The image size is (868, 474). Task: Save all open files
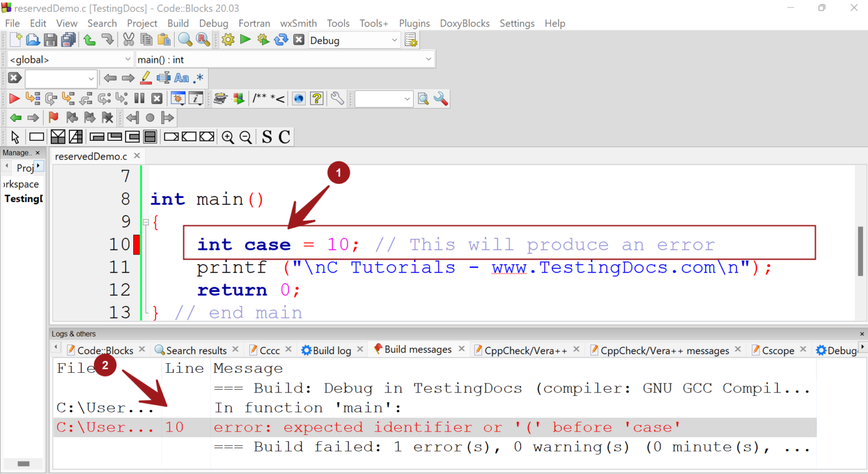(x=67, y=40)
